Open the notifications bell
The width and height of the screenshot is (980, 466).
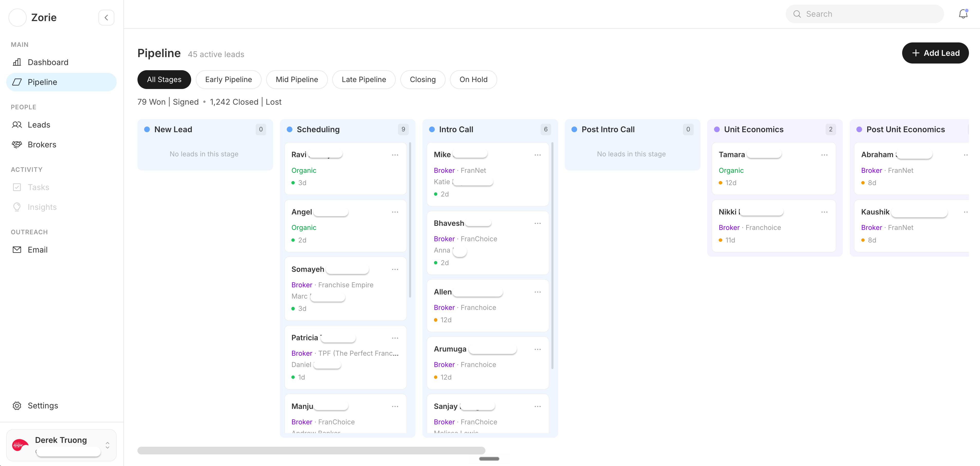click(963, 14)
